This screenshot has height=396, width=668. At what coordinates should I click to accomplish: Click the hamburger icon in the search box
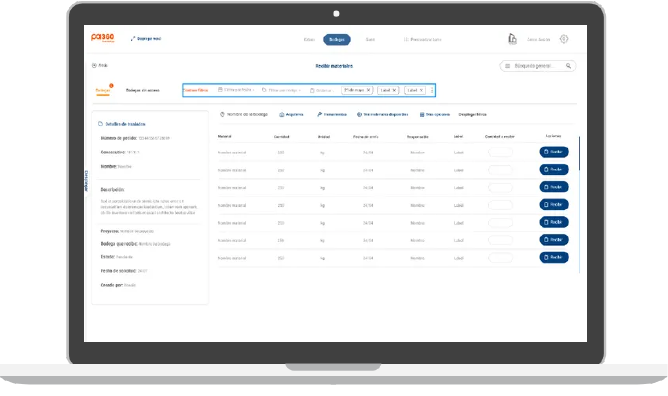(507, 66)
